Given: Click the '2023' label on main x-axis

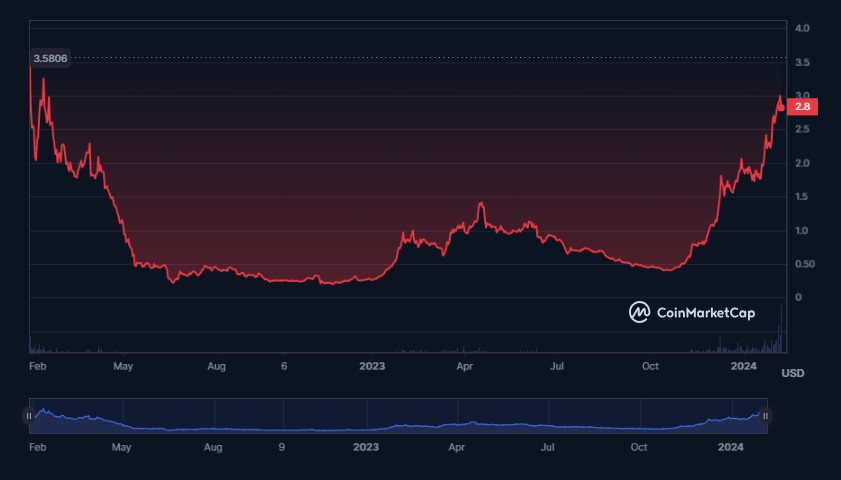Looking at the screenshot, I should pyautogui.click(x=372, y=366).
